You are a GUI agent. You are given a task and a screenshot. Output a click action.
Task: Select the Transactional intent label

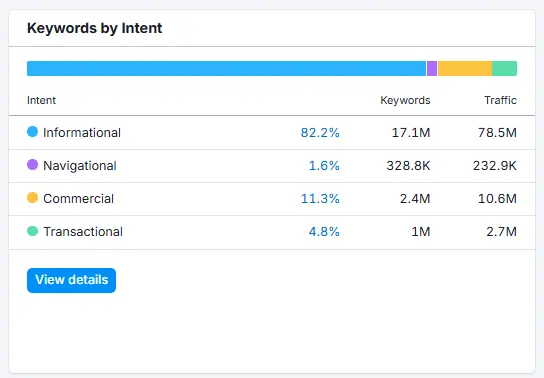83,231
